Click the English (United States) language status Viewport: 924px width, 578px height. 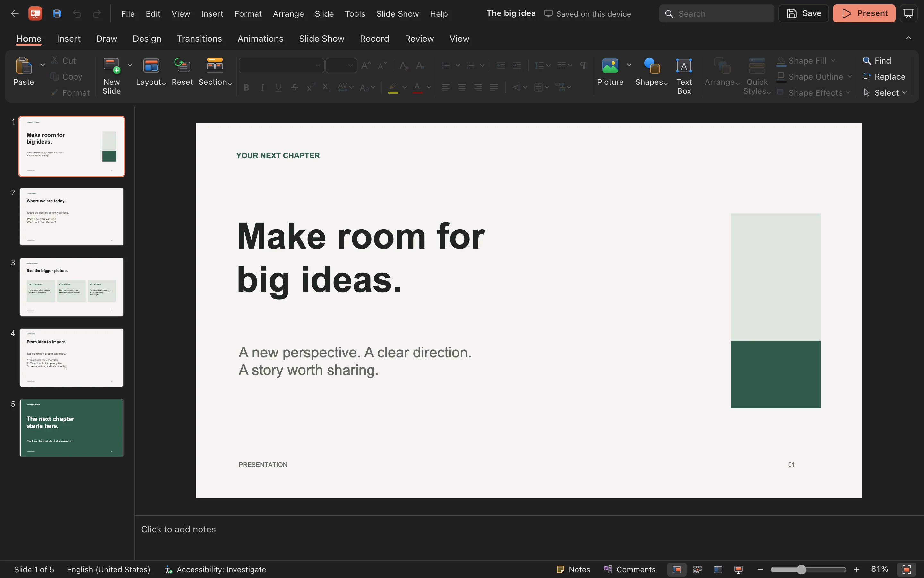coord(108,570)
